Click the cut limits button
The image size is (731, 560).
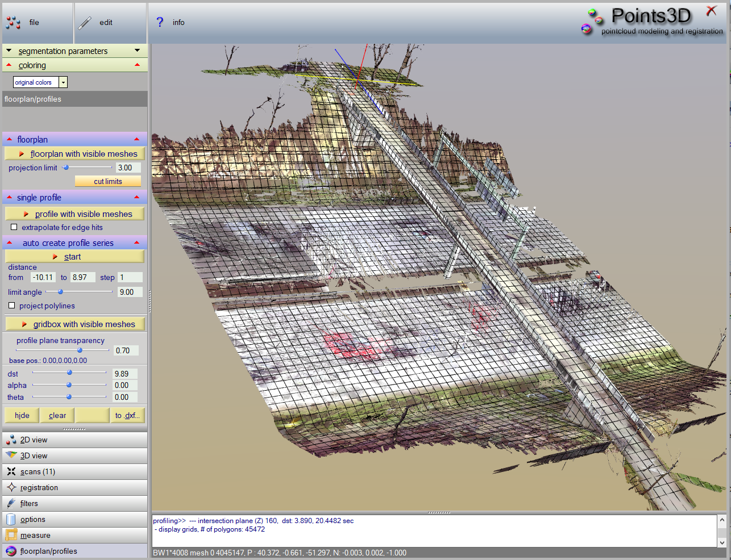(108, 181)
